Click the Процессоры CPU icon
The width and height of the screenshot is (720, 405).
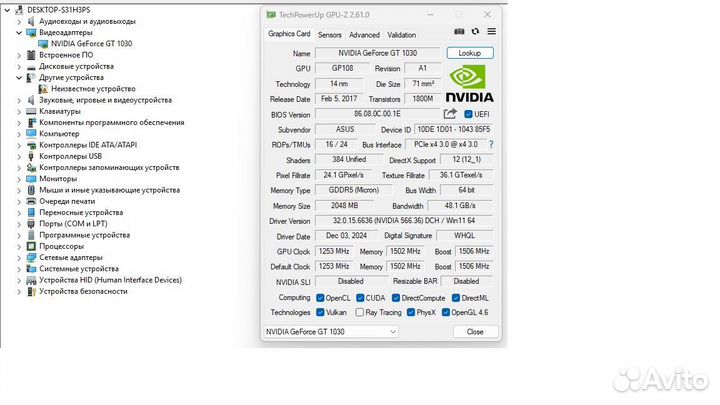(x=31, y=246)
